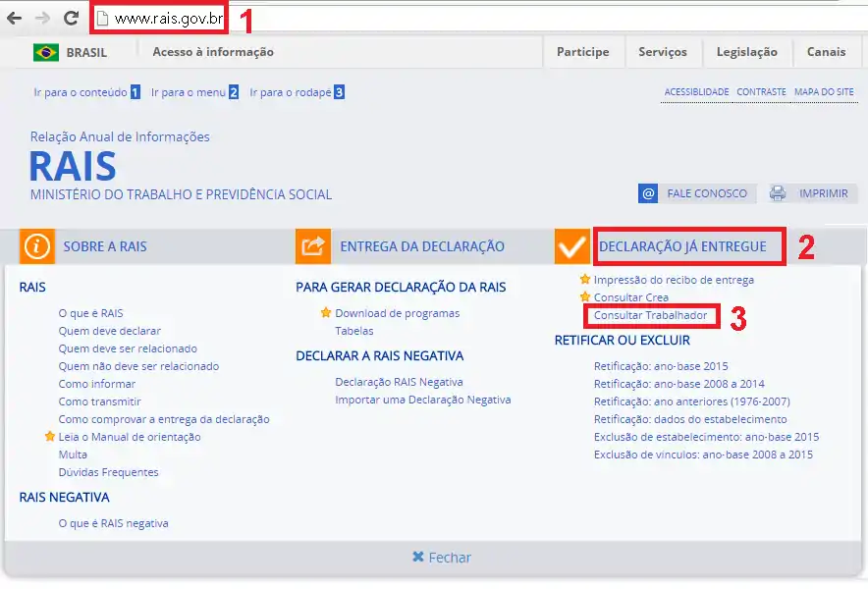Open the Legislação menu item
This screenshot has width=868, height=589.
pos(746,52)
